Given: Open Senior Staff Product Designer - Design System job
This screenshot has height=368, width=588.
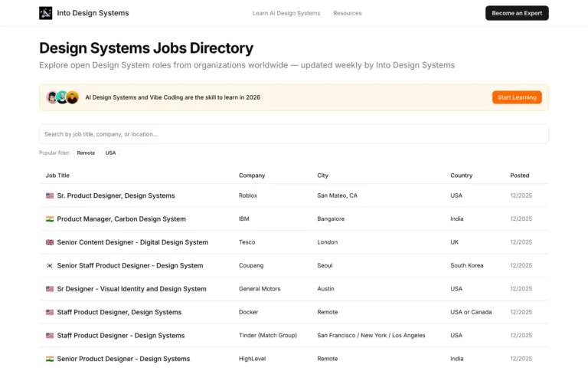Looking at the screenshot, I should tap(129, 265).
